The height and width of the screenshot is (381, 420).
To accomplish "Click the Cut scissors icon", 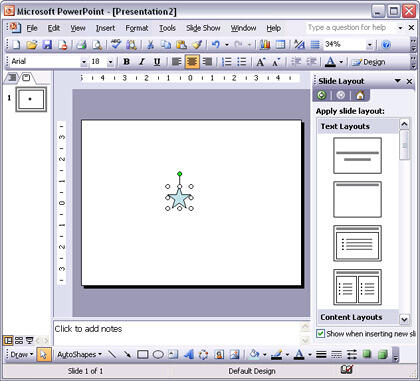I will pos(150,44).
